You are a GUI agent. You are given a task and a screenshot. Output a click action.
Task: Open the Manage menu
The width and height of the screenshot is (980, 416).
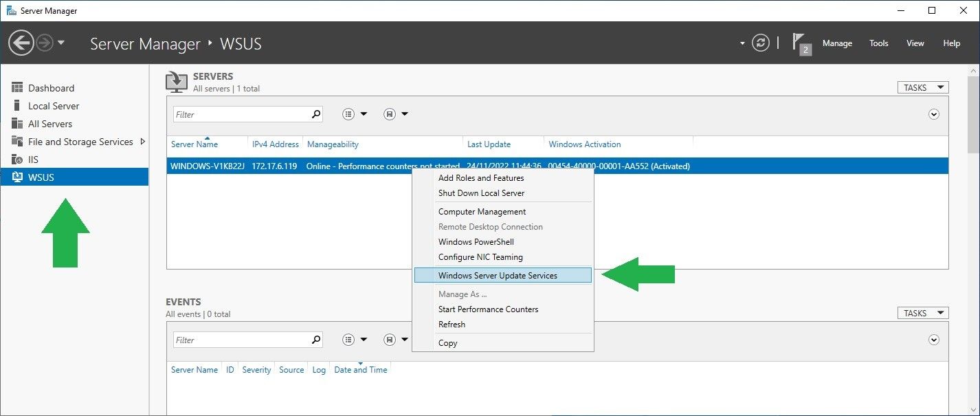tap(837, 43)
